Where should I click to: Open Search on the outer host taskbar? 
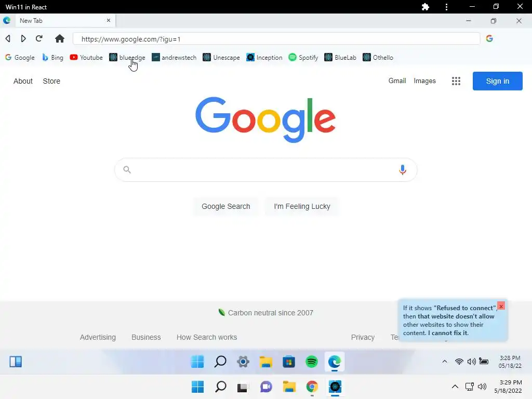click(x=220, y=387)
